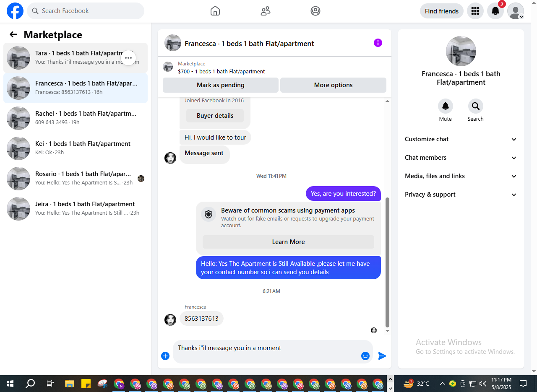The height and width of the screenshot is (392, 537).
Task: Click the chat scrollbar up arrow
Action: click(387, 101)
